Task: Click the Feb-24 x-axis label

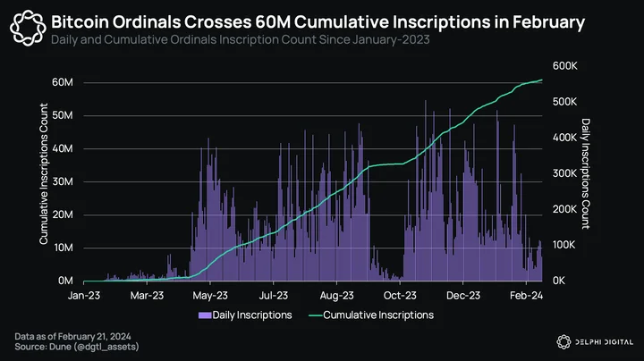Action: point(526,296)
